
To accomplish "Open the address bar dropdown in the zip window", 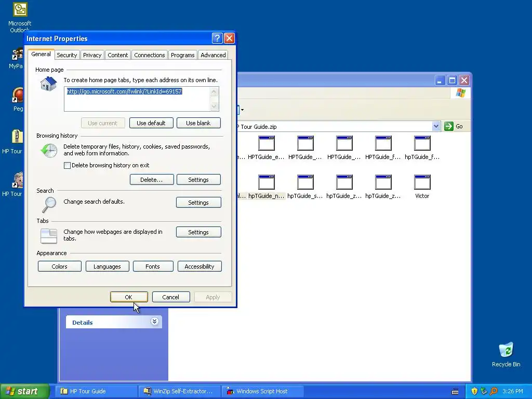I will tap(436, 126).
